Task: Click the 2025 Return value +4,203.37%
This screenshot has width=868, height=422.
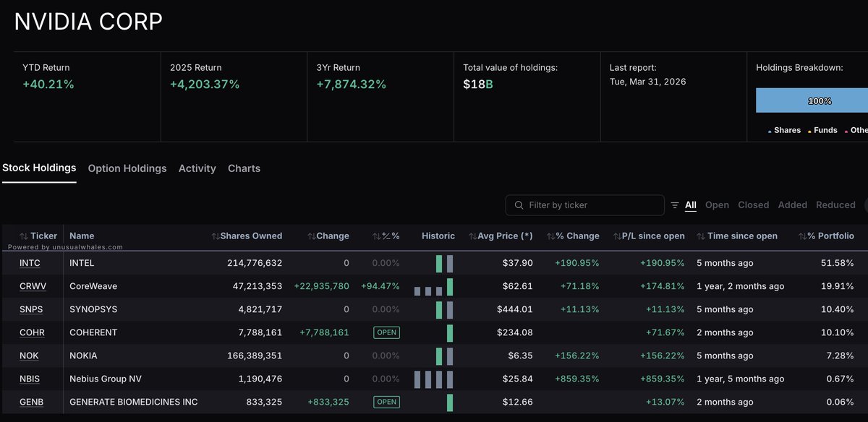Action: (x=205, y=85)
